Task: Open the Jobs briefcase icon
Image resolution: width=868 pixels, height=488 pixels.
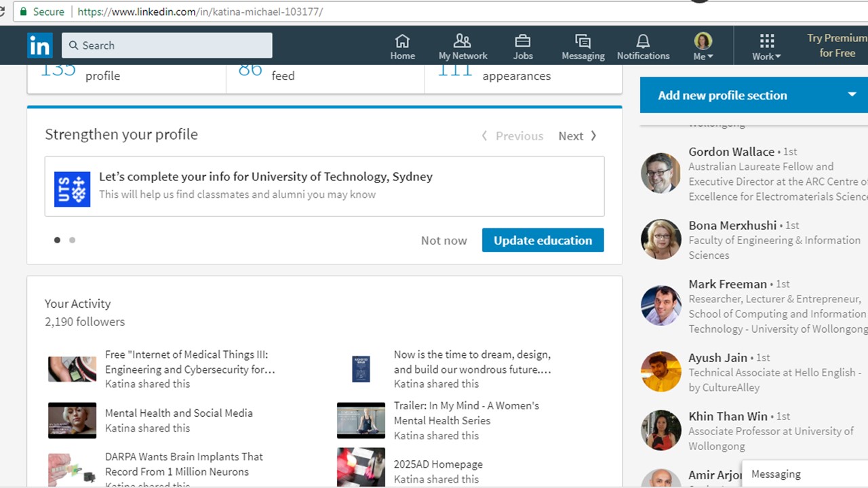Action: [522, 46]
